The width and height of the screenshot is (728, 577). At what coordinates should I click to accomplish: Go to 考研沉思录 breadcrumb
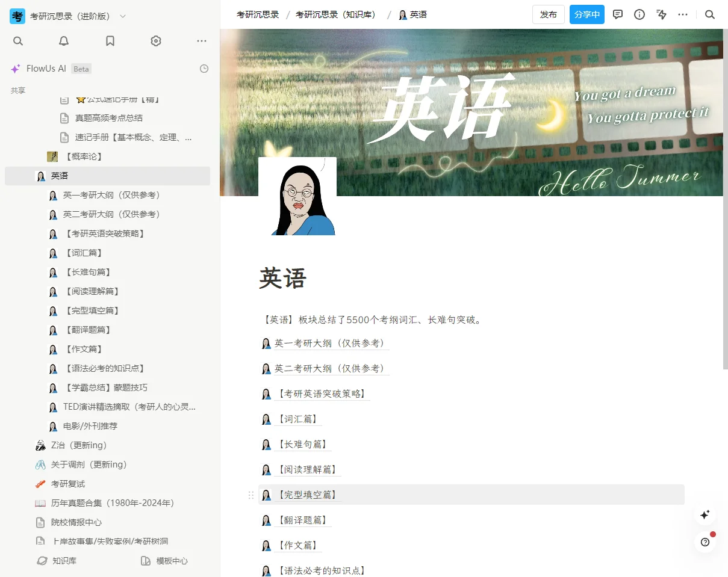(258, 14)
